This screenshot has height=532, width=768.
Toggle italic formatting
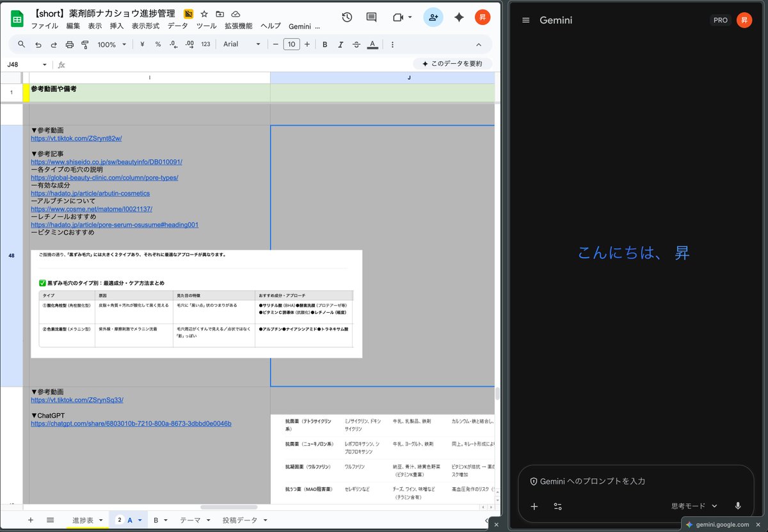point(340,44)
